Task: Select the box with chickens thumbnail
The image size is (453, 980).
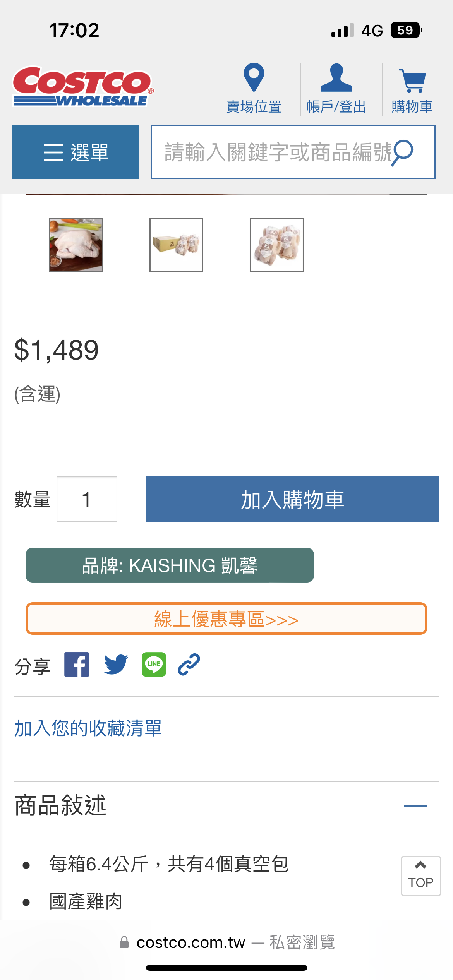Action: [176, 245]
